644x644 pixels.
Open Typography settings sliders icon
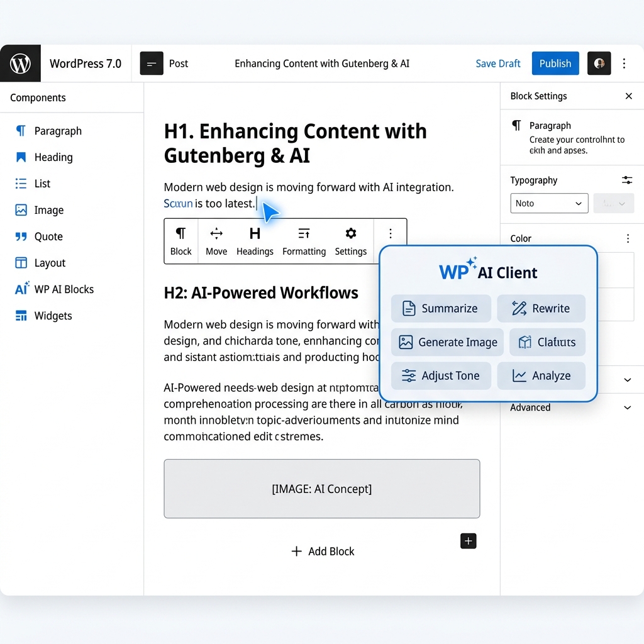[x=627, y=180]
